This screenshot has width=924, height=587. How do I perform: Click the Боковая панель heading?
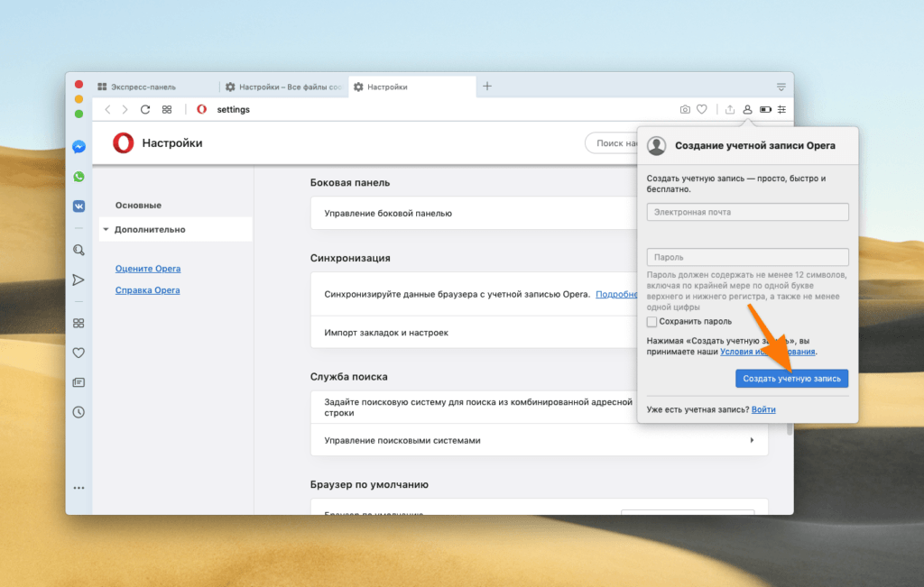[x=350, y=182]
